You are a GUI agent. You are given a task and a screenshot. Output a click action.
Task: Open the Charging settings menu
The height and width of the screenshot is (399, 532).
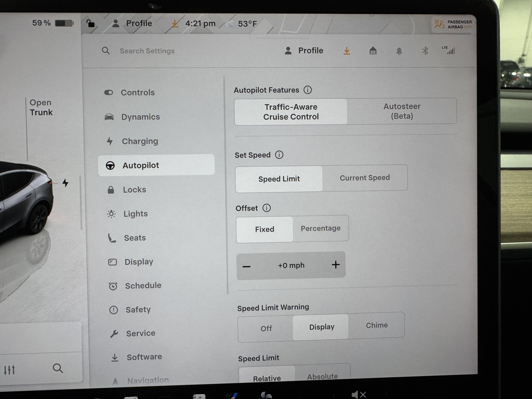pyautogui.click(x=140, y=141)
